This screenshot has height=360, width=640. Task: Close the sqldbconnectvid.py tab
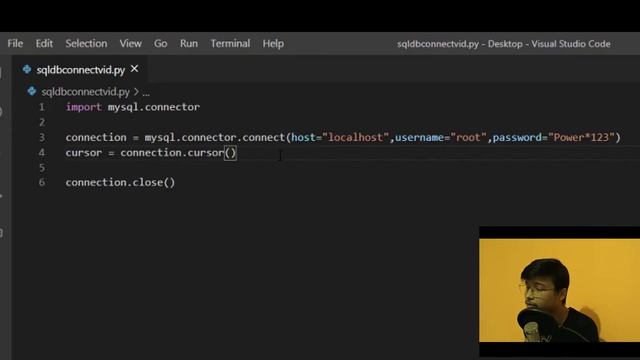click(x=134, y=69)
